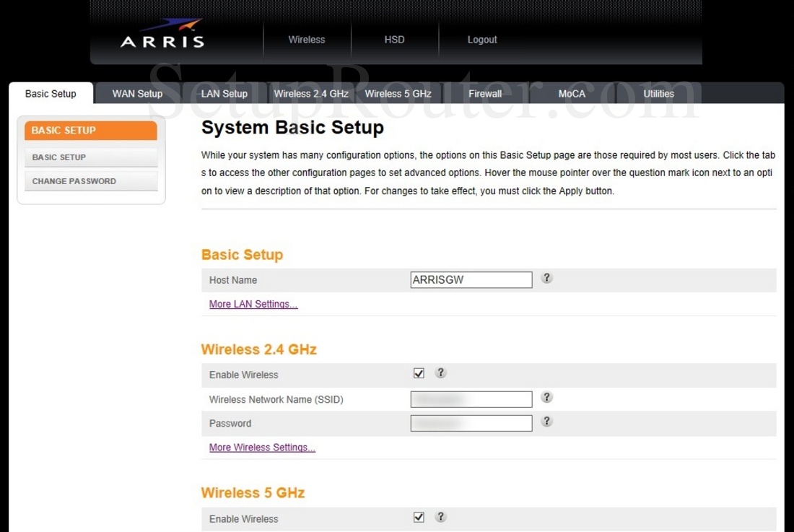The image size is (794, 532).
Task: Follow the More Wireless Settings link
Action: click(262, 448)
